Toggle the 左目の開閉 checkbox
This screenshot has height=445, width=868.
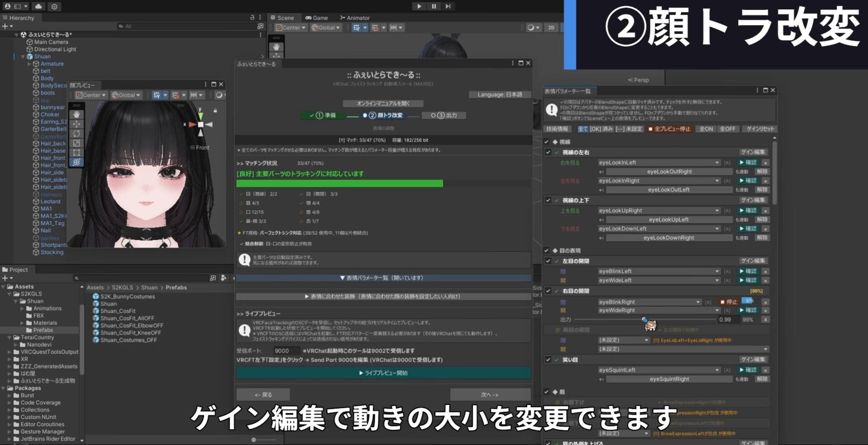point(548,261)
